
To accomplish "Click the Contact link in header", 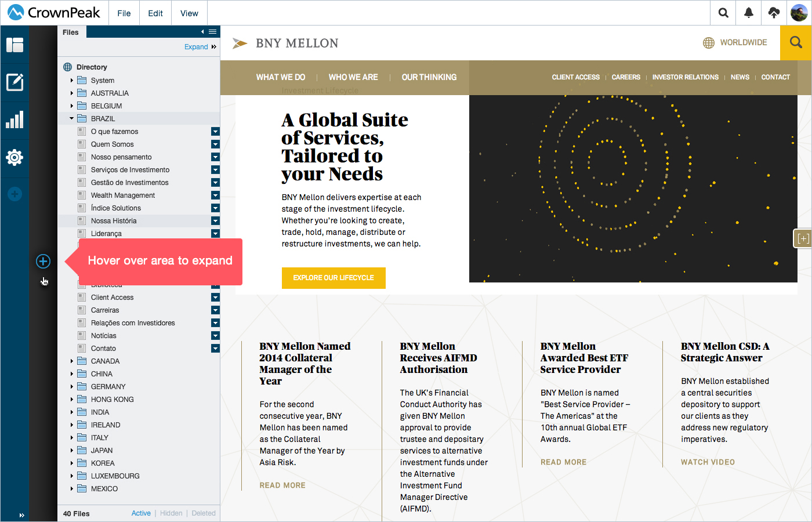I will point(775,77).
